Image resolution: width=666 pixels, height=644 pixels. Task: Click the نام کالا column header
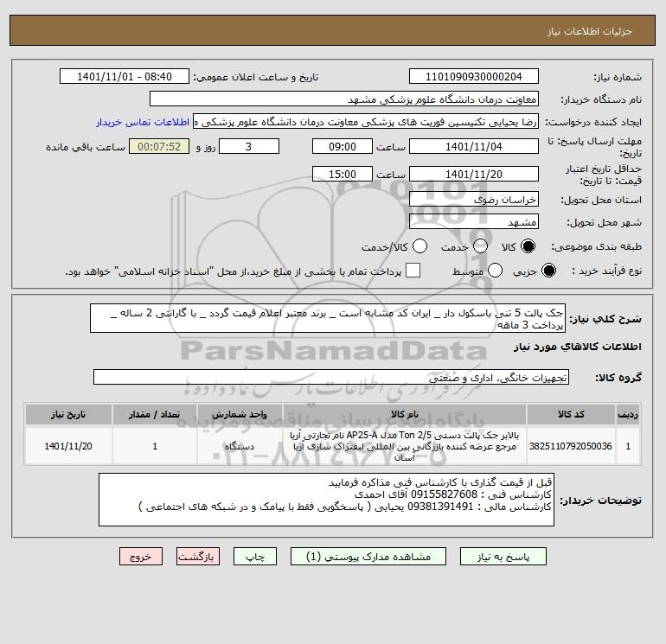[405, 414]
